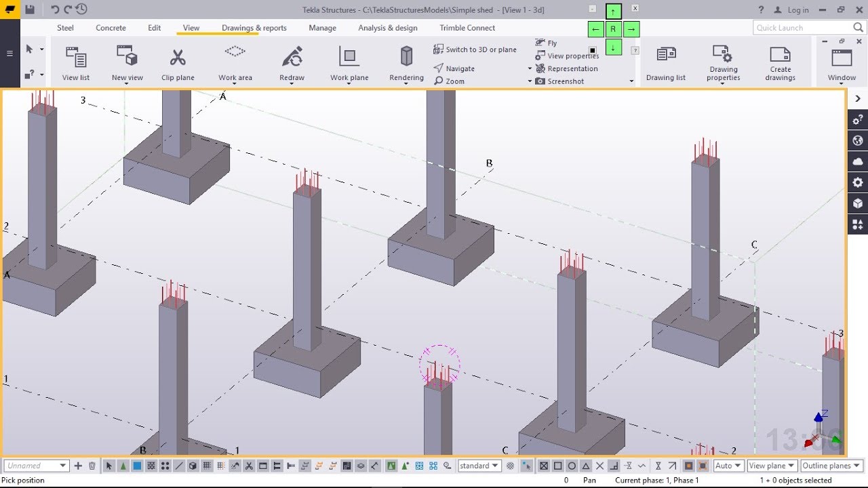Viewport: 868px width, 488px height.
Task: Choose the Clip plane scissors tool
Action: pyautogui.click(x=178, y=64)
